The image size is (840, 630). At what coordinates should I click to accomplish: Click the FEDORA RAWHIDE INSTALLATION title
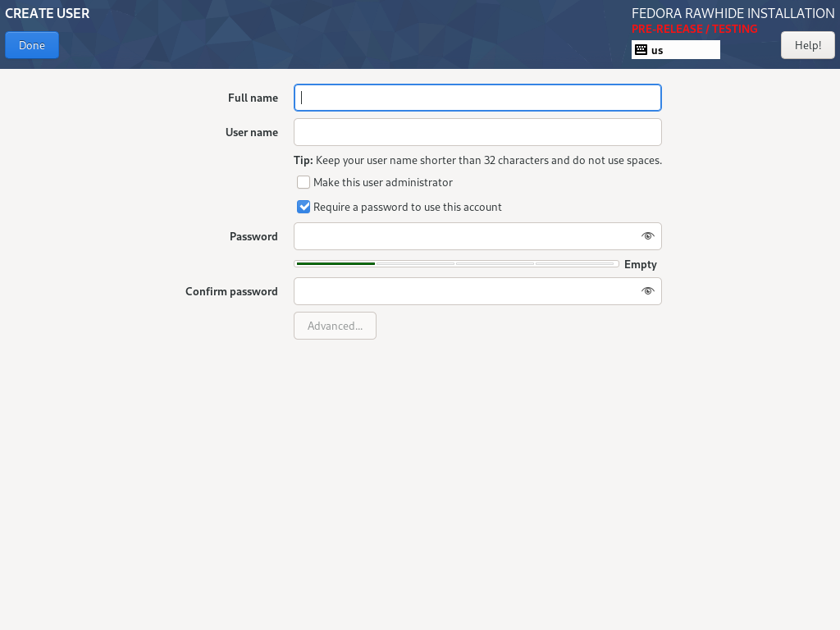[x=733, y=13]
